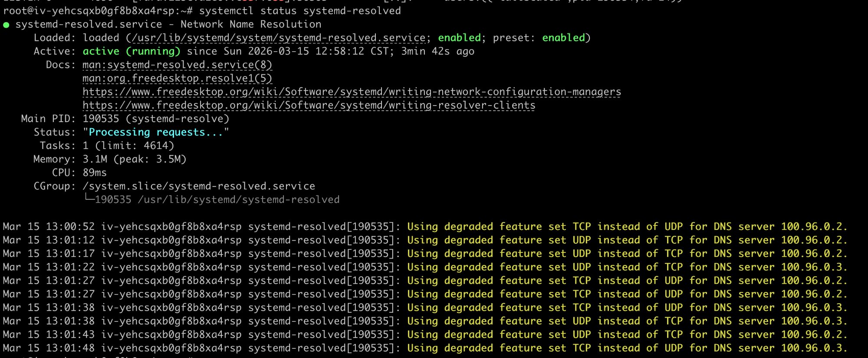868x358 pixels.
Task: Click the green active-state dot before systemd-resolved.service
Action: (x=6, y=25)
